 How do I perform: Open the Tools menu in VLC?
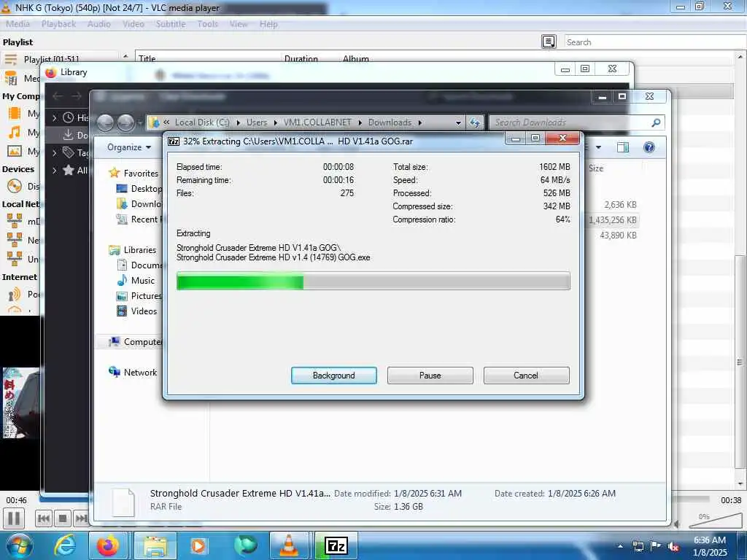tap(208, 24)
